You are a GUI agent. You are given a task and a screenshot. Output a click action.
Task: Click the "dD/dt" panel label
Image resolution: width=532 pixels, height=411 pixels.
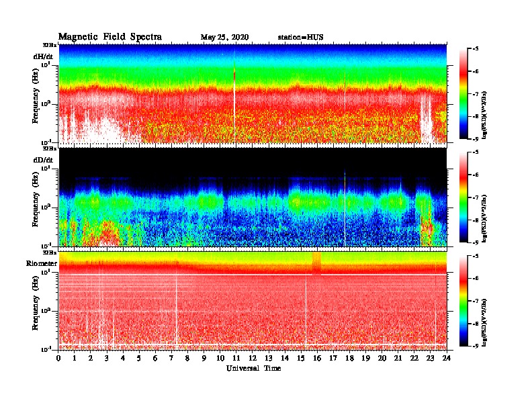click(43, 160)
